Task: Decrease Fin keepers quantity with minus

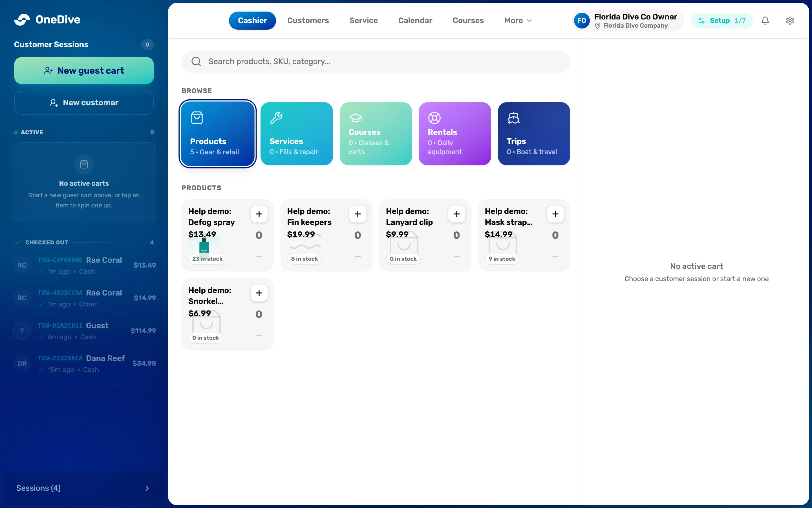Action: 358,257
